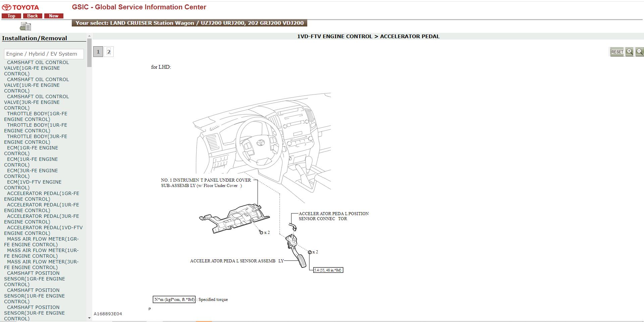Open Accelerator Pedal (1VD-FTV Engine Control)
The height and width of the screenshot is (322, 644).
(x=43, y=230)
